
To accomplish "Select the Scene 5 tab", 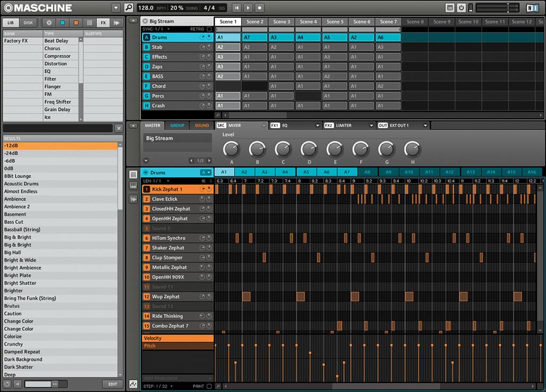I will [x=335, y=22].
